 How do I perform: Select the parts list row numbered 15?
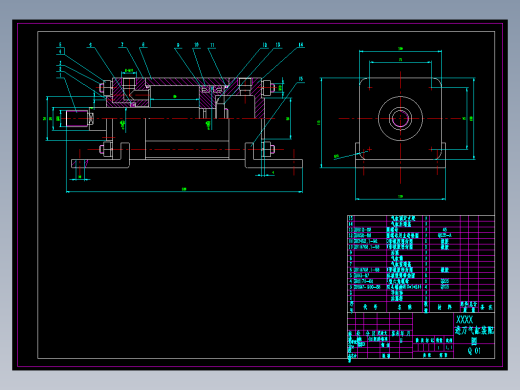coord(421,218)
